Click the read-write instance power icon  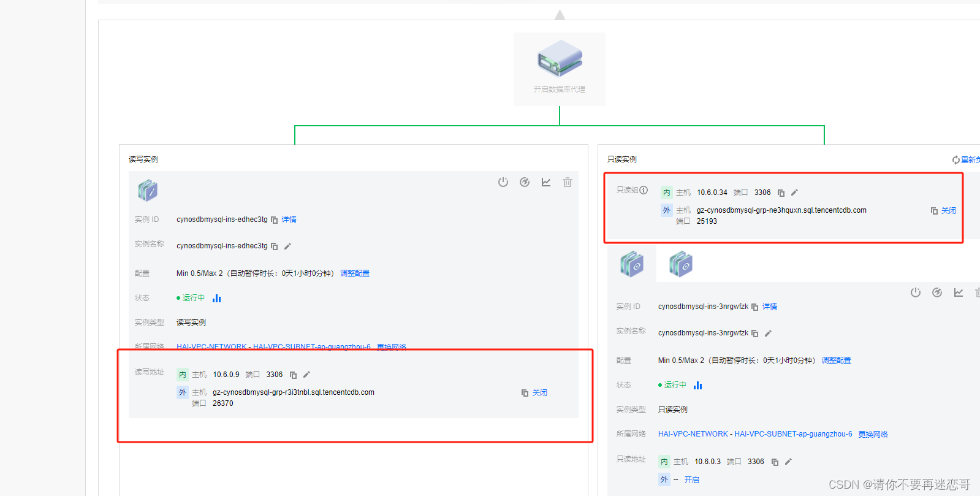[503, 182]
